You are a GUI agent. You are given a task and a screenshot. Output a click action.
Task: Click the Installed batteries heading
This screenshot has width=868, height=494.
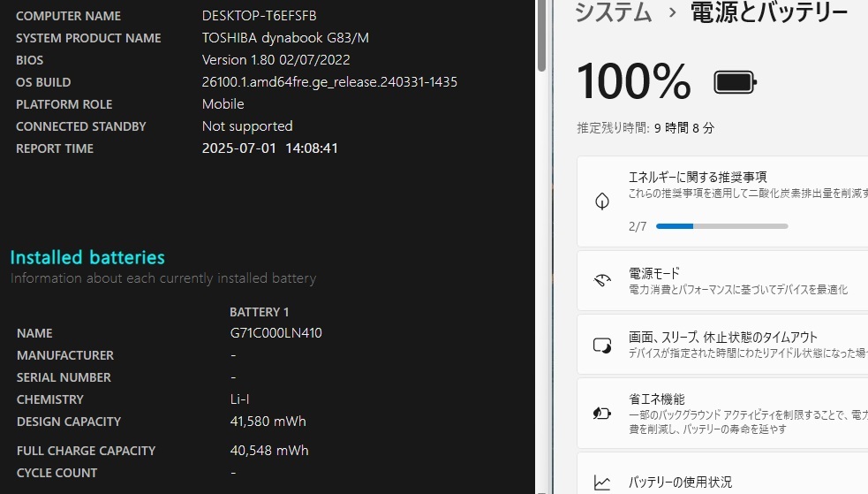pyautogui.click(x=87, y=257)
